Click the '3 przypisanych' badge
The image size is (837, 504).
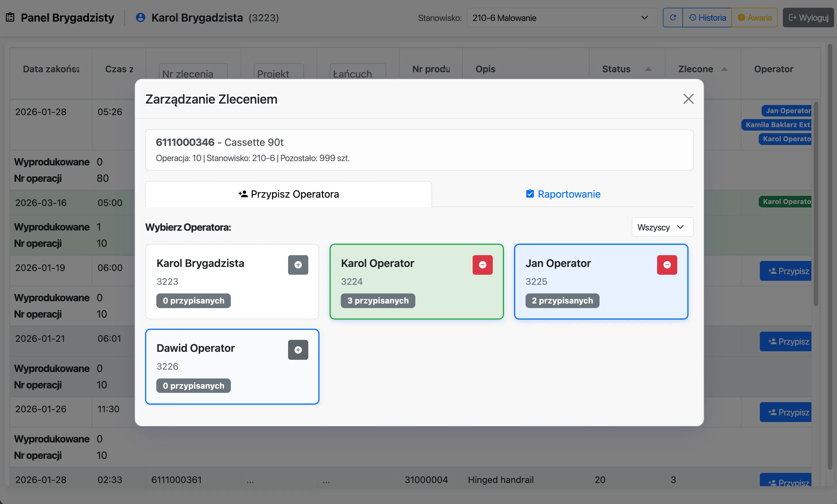pyautogui.click(x=378, y=301)
